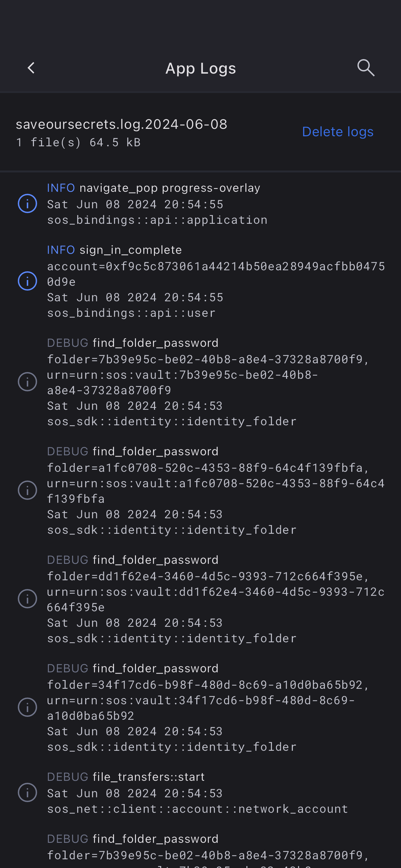Image resolution: width=401 pixels, height=868 pixels.
Task: Tap info icon beside sign_in_complete entry
Action: tap(27, 281)
